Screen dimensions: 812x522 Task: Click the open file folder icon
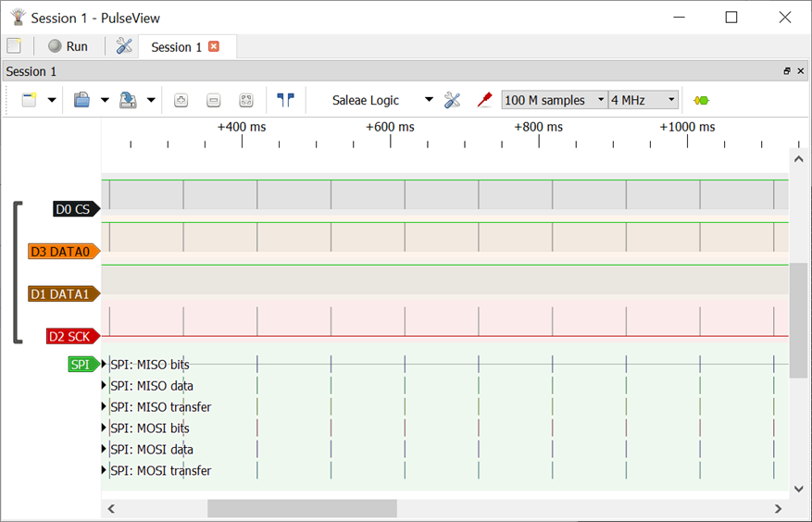82,100
